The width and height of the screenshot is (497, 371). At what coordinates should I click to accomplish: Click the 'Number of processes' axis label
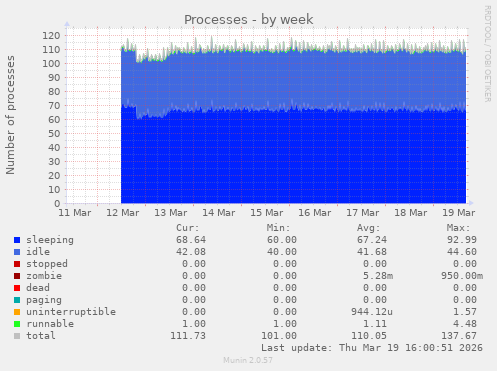point(10,115)
